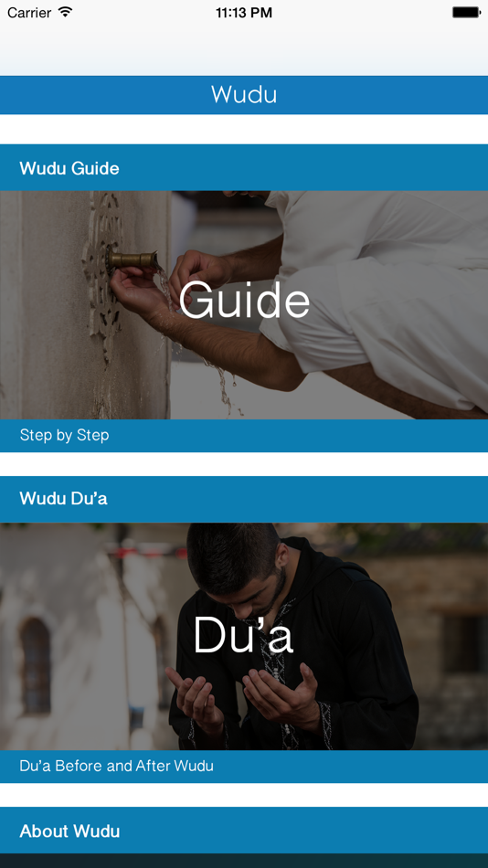The height and width of the screenshot is (868, 488).
Task: Select the Step by Step caption
Action: (64, 435)
